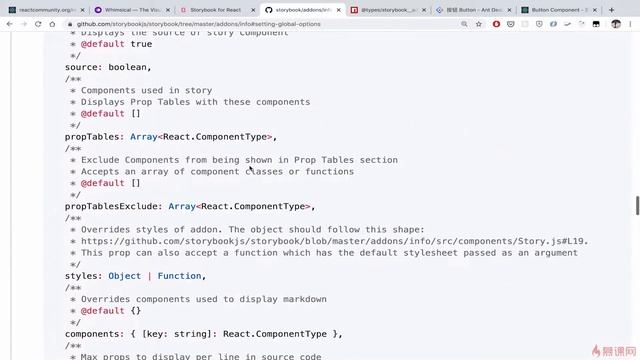Click the 'components:' property name
Screen dimensions: 640x360
pos(94,334)
